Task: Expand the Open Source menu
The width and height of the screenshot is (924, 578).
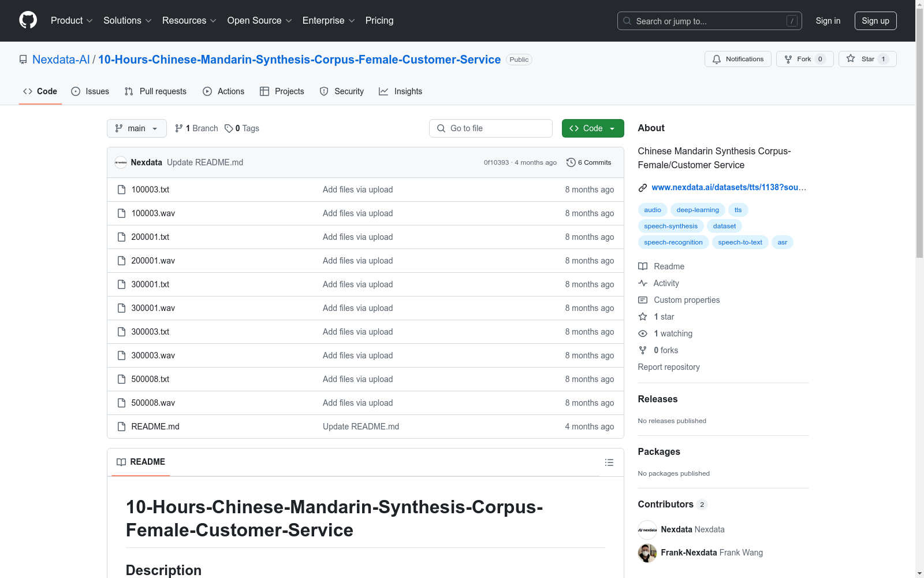Action: tap(260, 20)
